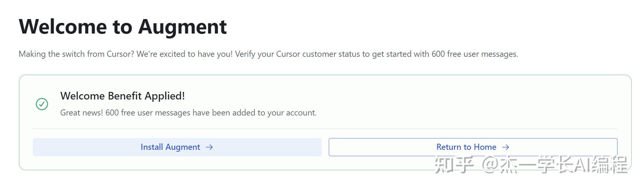
Task: Click the 知乎 watermark logo
Action: (x=454, y=165)
